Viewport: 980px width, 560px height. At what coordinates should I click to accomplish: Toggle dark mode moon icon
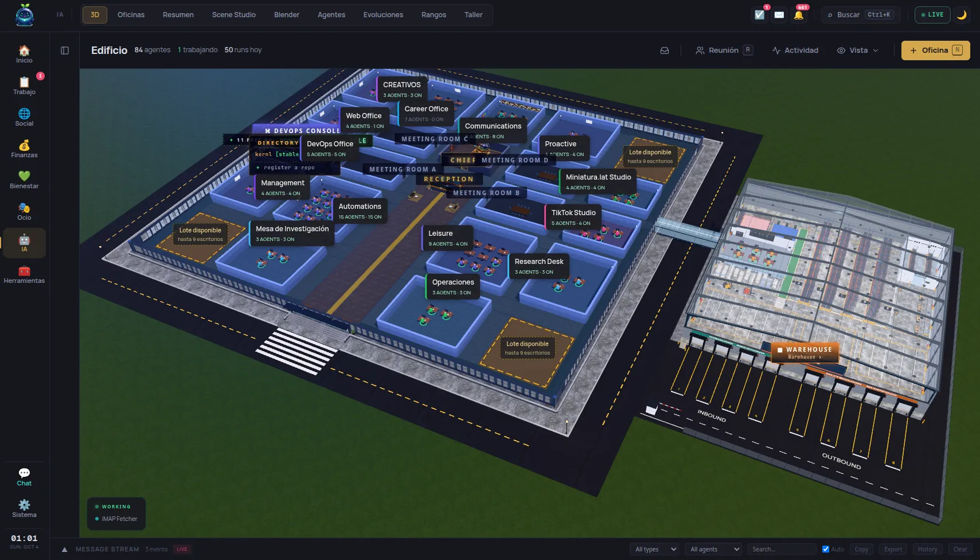click(x=962, y=15)
